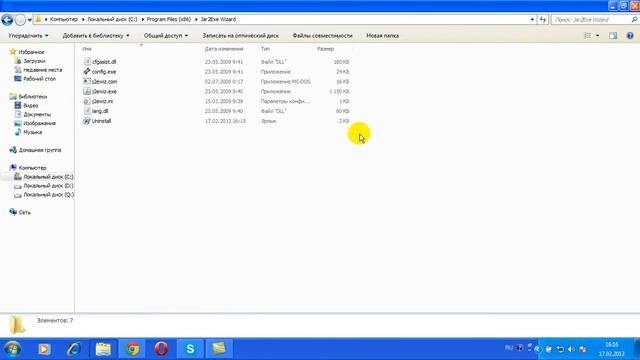640x360 pixels.
Task: Open the Общий доступ dropdown
Action: [166, 36]
